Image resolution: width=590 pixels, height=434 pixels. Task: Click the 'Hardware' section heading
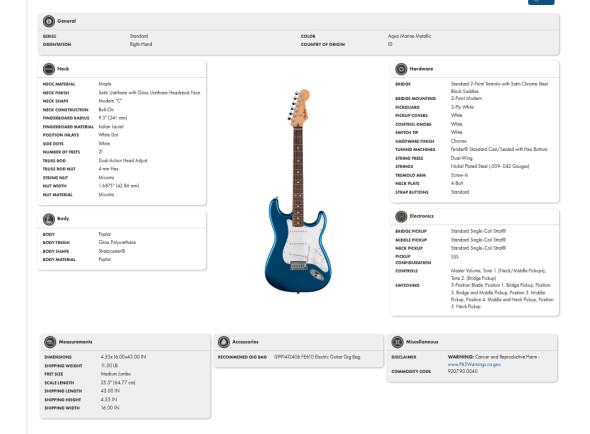(x=421, y=69)
